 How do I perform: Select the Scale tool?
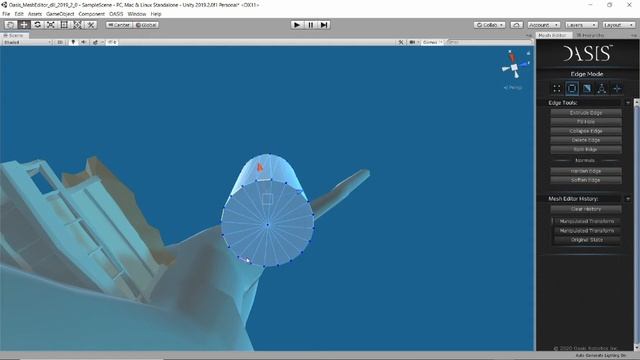(x=51, y=25)
